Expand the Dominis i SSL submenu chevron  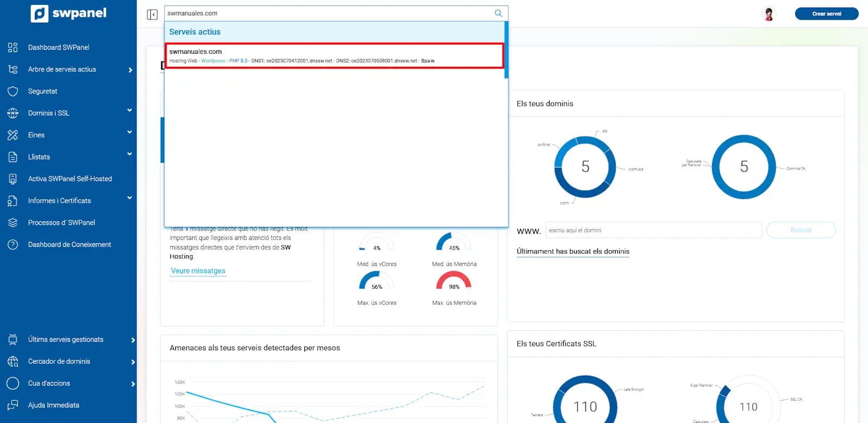click(x=130, y=110)
